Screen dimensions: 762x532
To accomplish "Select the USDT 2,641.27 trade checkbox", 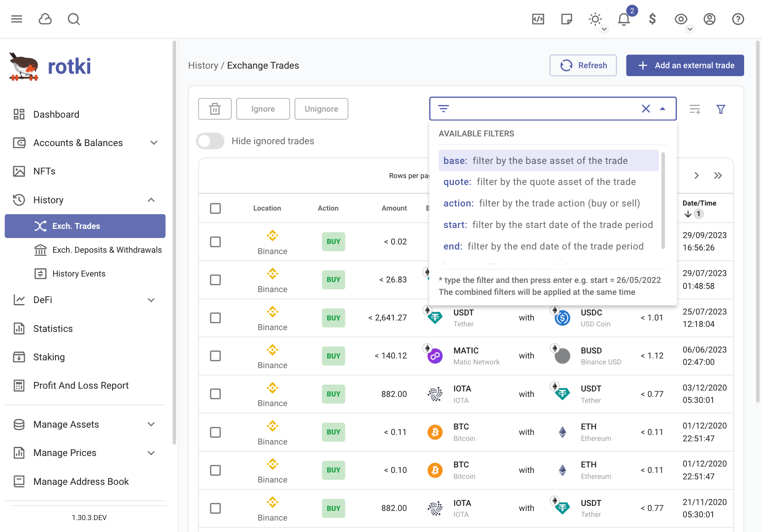I will click(x=215, y=318).
